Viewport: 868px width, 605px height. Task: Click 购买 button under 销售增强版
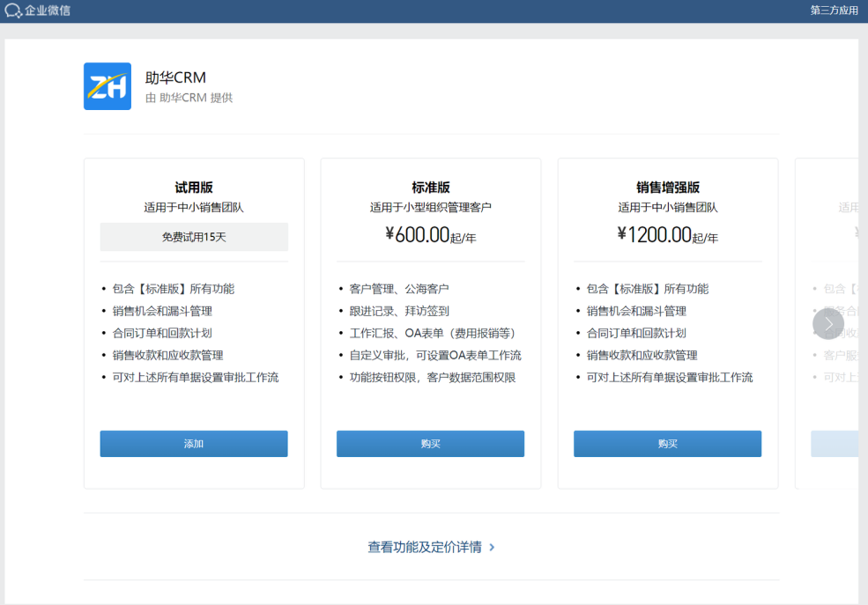tap(668, 444)
